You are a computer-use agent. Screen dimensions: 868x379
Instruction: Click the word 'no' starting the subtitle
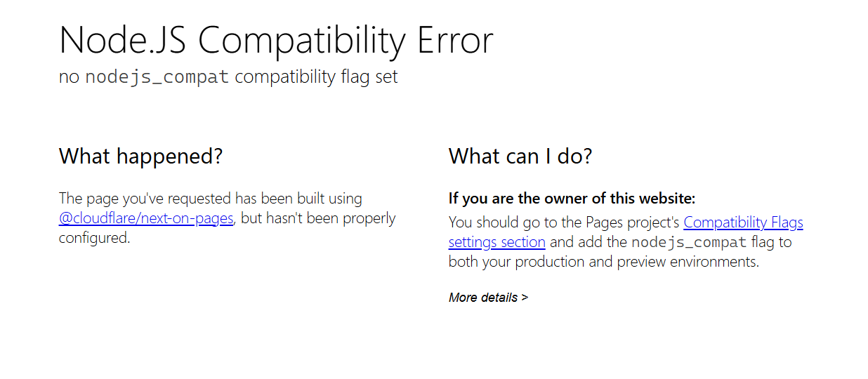69,77
